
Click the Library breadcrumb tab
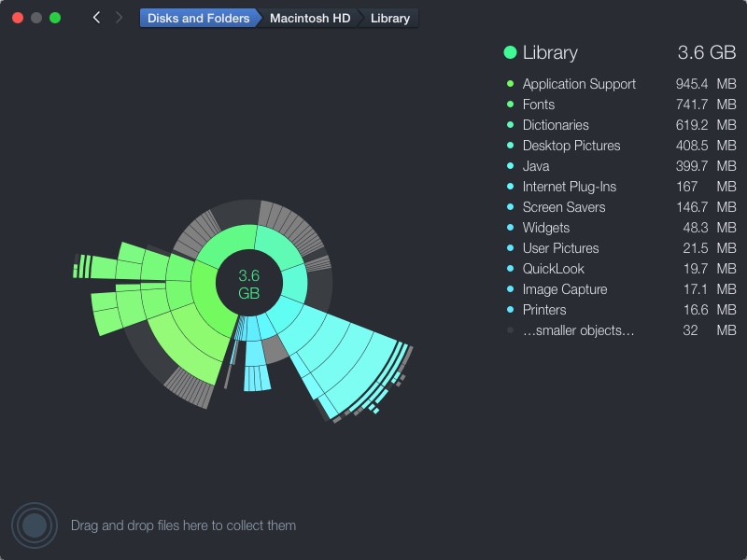(389, 18)
